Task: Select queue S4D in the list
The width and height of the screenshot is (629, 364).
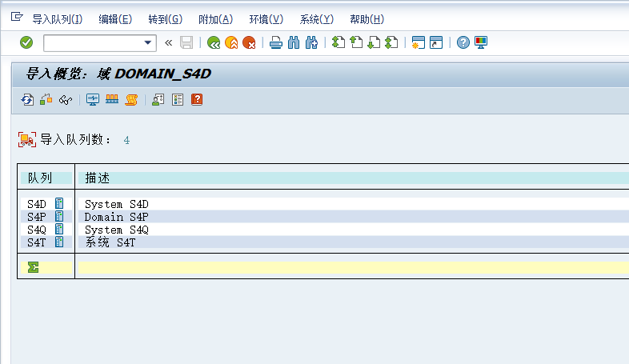Action: pos(37,204)
